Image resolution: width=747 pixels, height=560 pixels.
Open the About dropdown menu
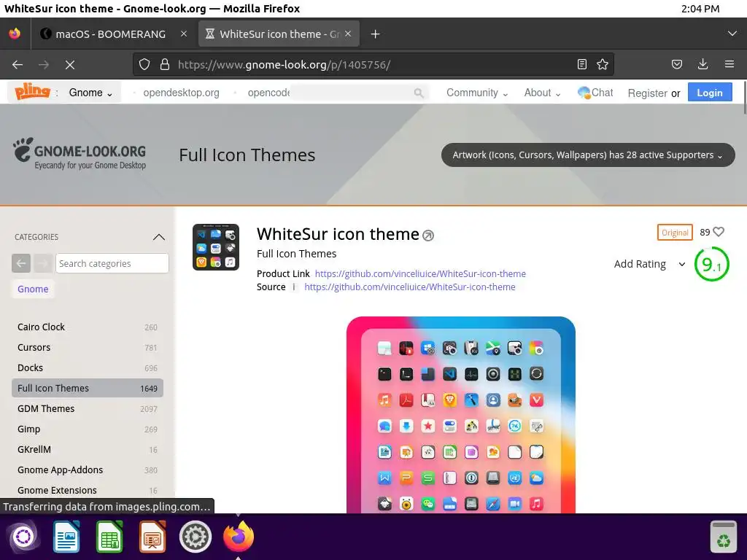[x=542, y=93]
